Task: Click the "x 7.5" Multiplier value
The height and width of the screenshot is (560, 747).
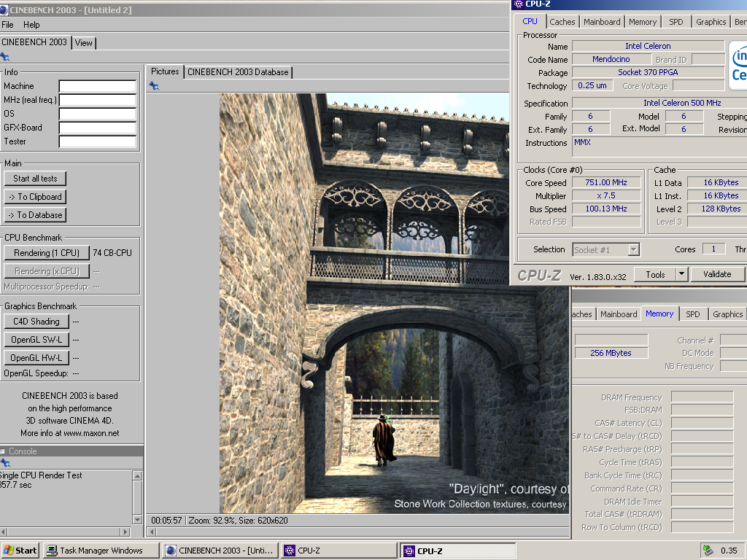Action: click(x=606, y=195)
